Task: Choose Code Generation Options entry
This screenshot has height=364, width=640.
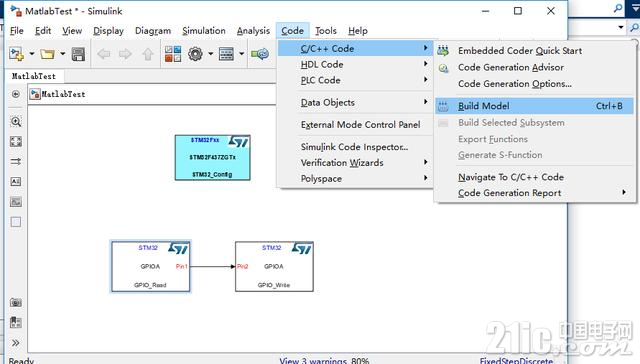Action: (x=515, y=84)
